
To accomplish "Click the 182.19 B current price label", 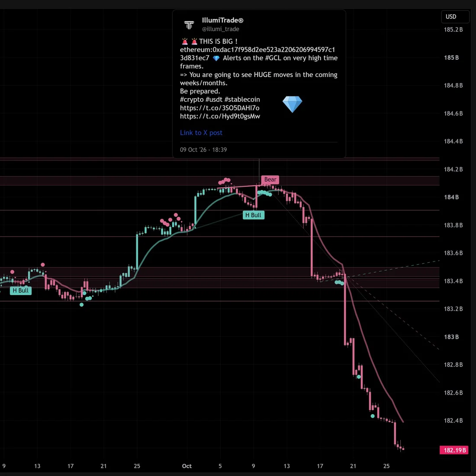I will pos(454,450).
